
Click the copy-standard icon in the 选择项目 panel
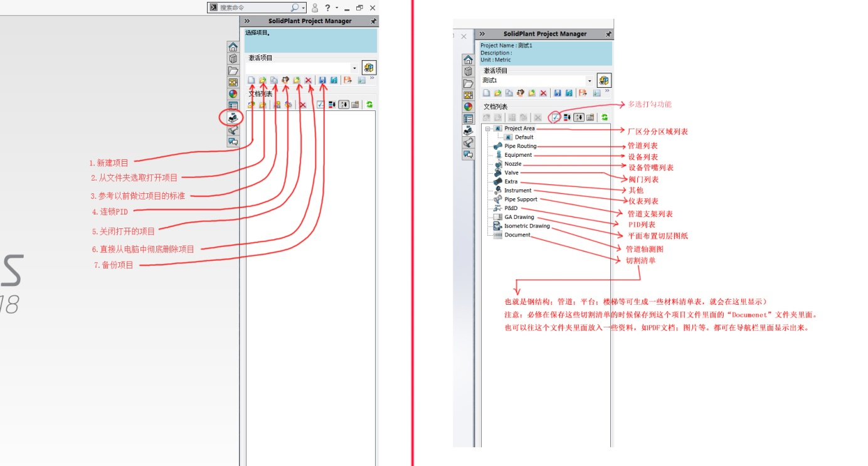(x=274, y=80)
